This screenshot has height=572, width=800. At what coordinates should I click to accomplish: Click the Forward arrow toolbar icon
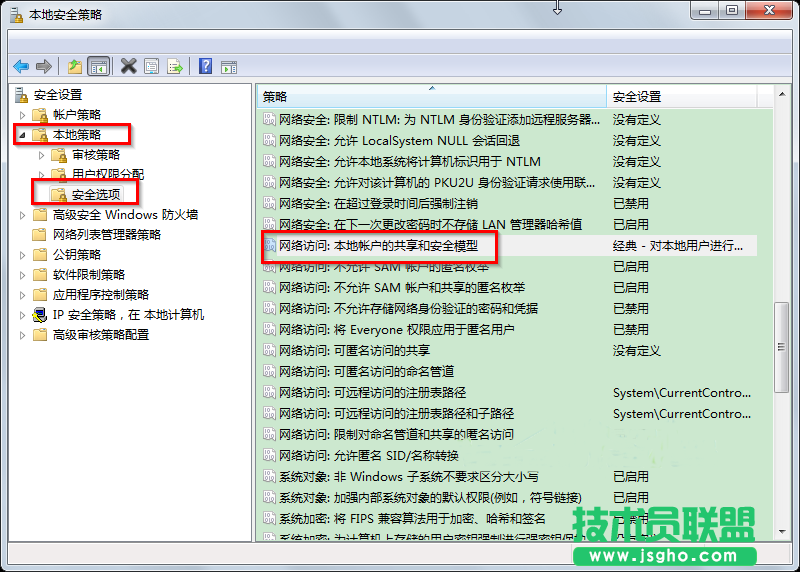pos(44,66)
